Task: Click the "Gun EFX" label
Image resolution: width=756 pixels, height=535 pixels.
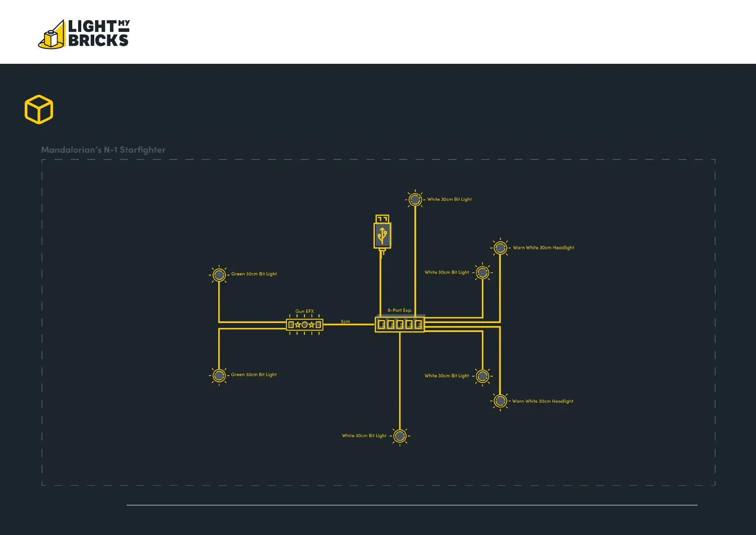Action: (304, 311)
